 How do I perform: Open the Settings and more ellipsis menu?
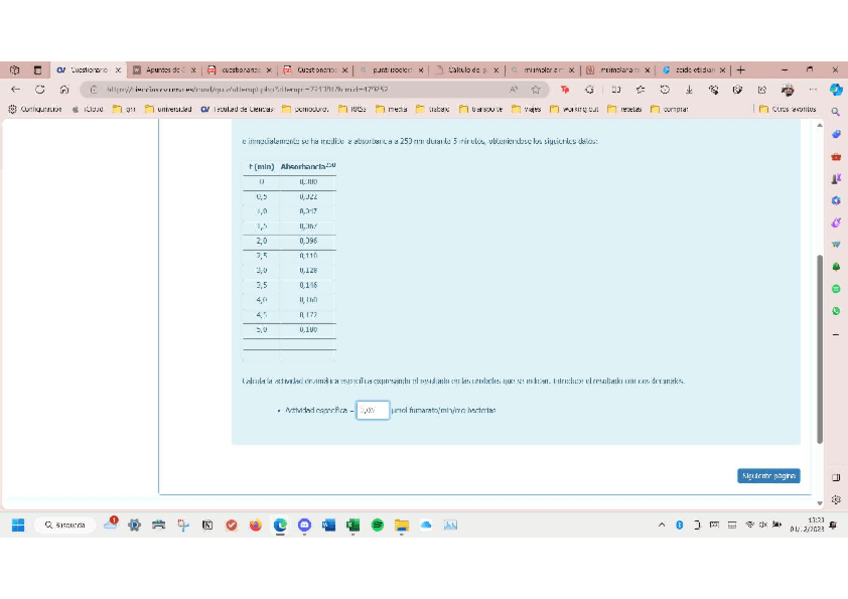[812, 89]
